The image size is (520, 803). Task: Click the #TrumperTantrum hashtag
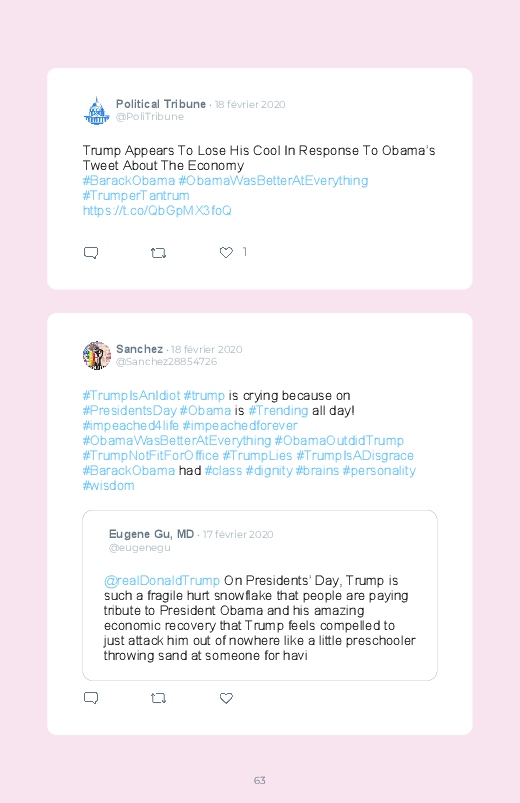pyautogui.click(x=136, y=196)
